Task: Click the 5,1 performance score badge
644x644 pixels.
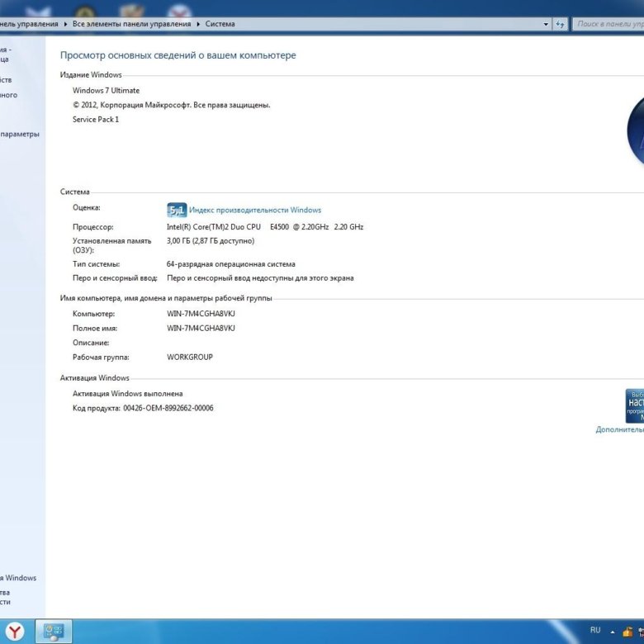Action: click(177, 210)
